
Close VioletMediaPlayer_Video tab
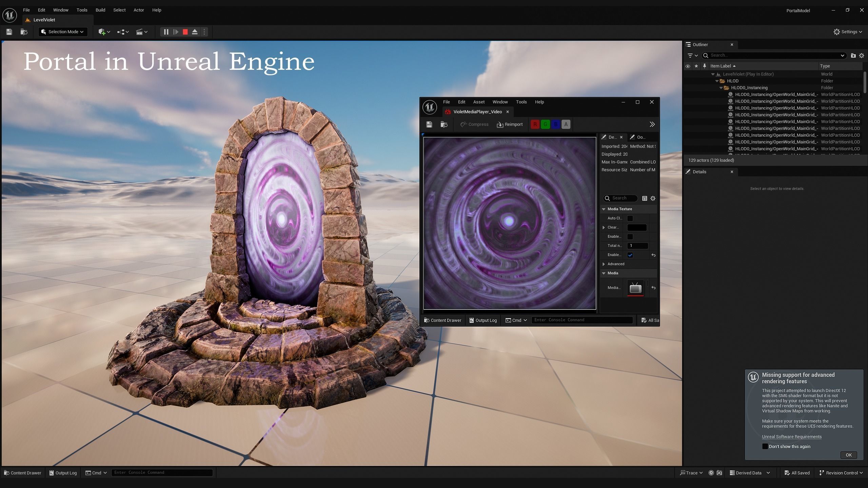(x=508, y=112)
